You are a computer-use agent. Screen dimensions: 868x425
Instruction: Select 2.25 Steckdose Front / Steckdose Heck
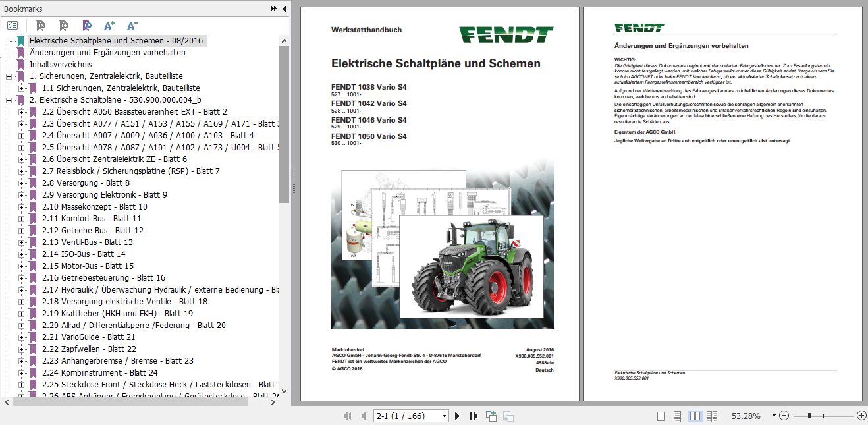point(160,385)
